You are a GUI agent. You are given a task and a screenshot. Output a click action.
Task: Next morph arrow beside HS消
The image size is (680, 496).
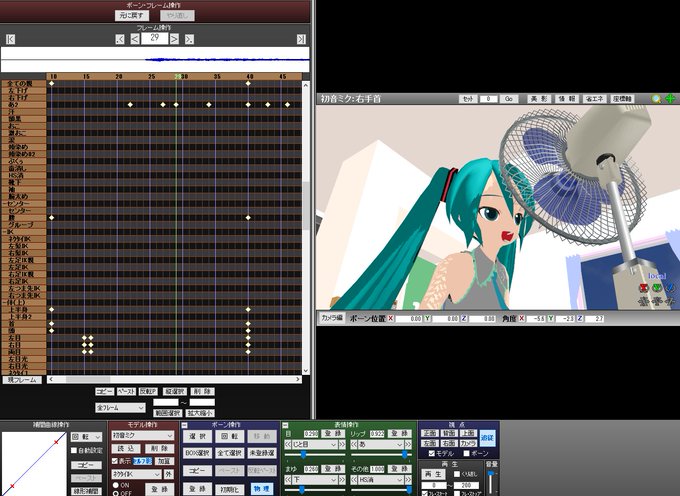(408, 480)
